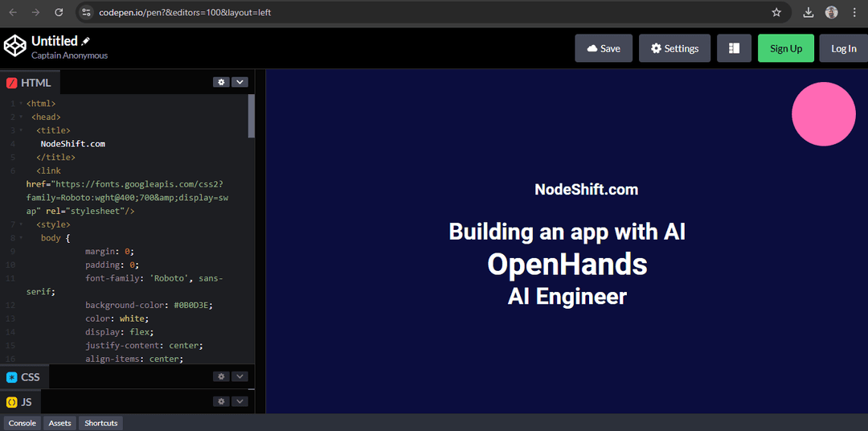
Task: View site information icon in address bar
Action: pyautogui.click(x=86, y=12)
